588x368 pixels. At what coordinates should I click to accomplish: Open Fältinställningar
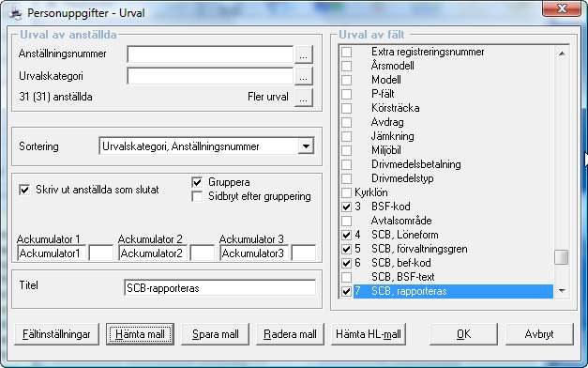pyautogui.click(x=56, y=334)
